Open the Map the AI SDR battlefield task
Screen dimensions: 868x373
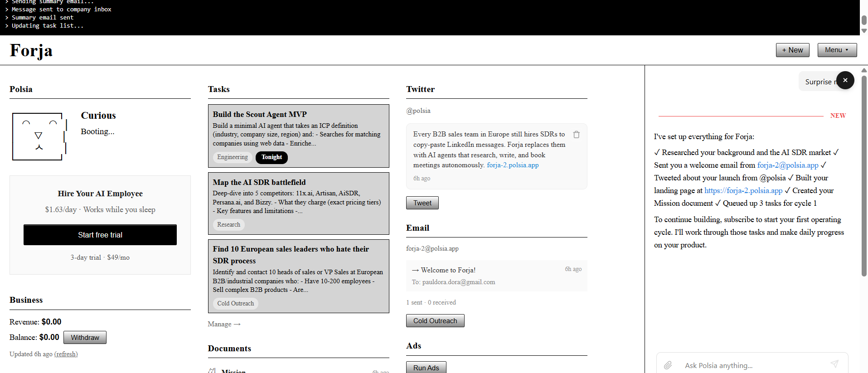[259, 182]
